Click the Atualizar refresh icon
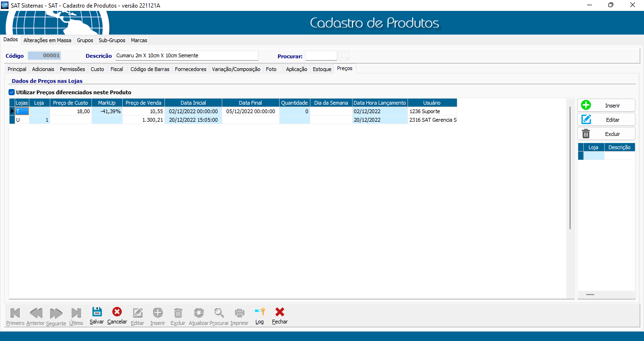 (199, 313)
